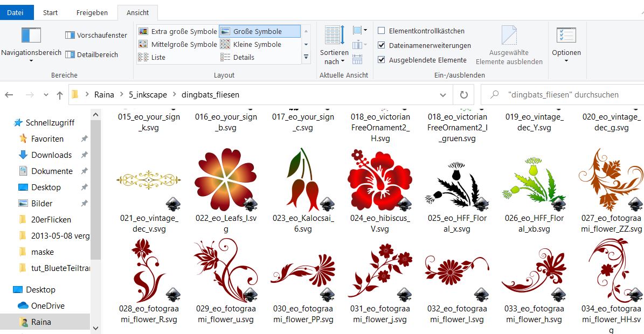Move layout gallery up one row

[306, 31]
